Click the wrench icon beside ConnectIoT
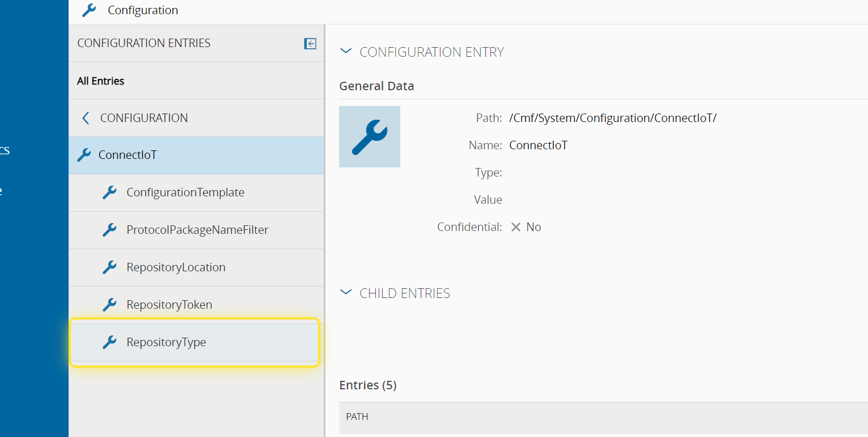 pos(84,154)
